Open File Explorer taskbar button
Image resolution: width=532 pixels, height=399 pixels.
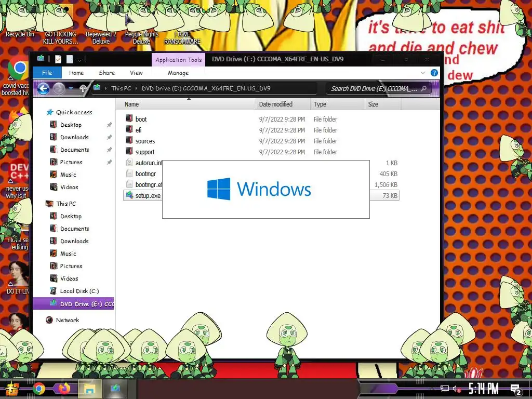point(90,389)
